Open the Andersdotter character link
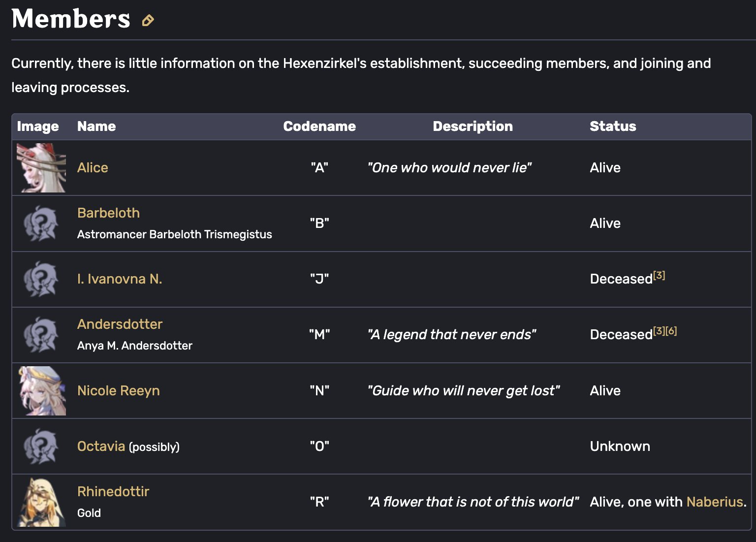The image size is (756, 542). click(x=120, y=324)
